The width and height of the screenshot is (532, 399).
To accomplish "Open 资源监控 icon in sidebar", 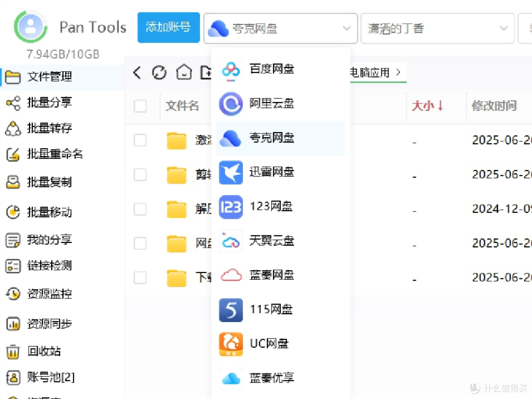I will (x=13, y=294).
